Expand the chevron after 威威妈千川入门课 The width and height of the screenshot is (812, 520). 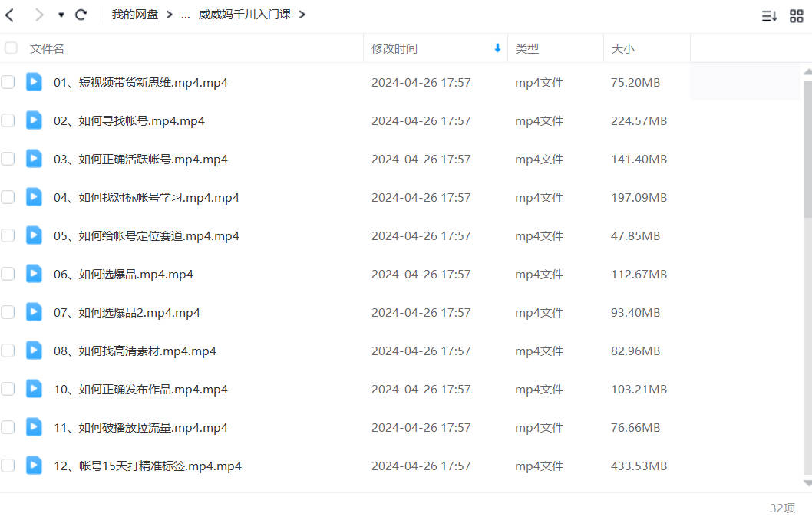tap(302, 15)
